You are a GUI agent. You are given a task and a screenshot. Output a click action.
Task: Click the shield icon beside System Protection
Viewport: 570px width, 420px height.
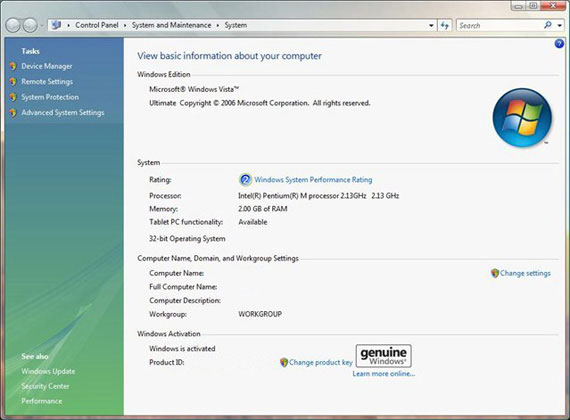pos(13,97)
